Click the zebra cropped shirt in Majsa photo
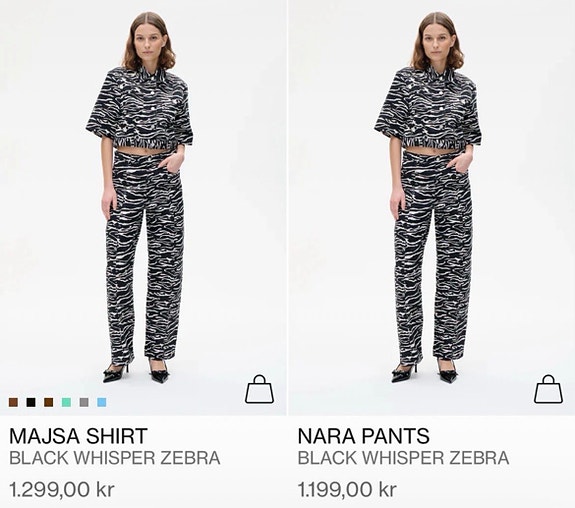Viewport: 575px width, 508px height. pyautogui.click(x=139, y=108)
